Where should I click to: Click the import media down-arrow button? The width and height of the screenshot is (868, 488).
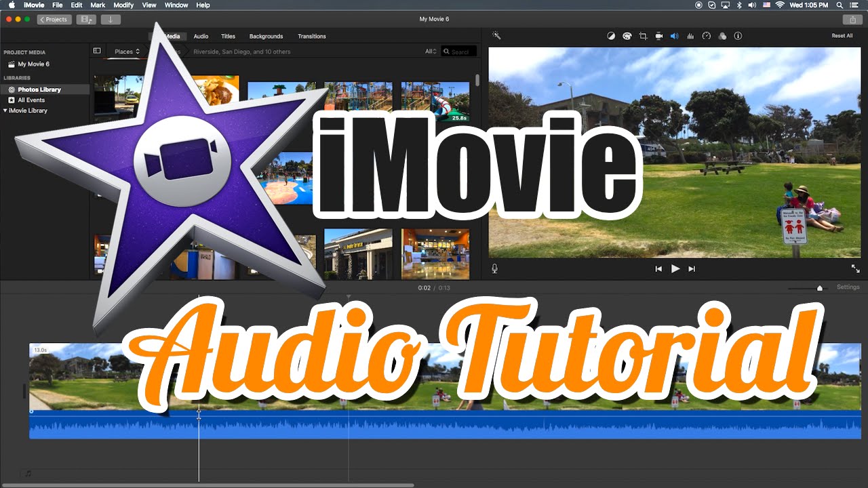click(x=111, y=20)
